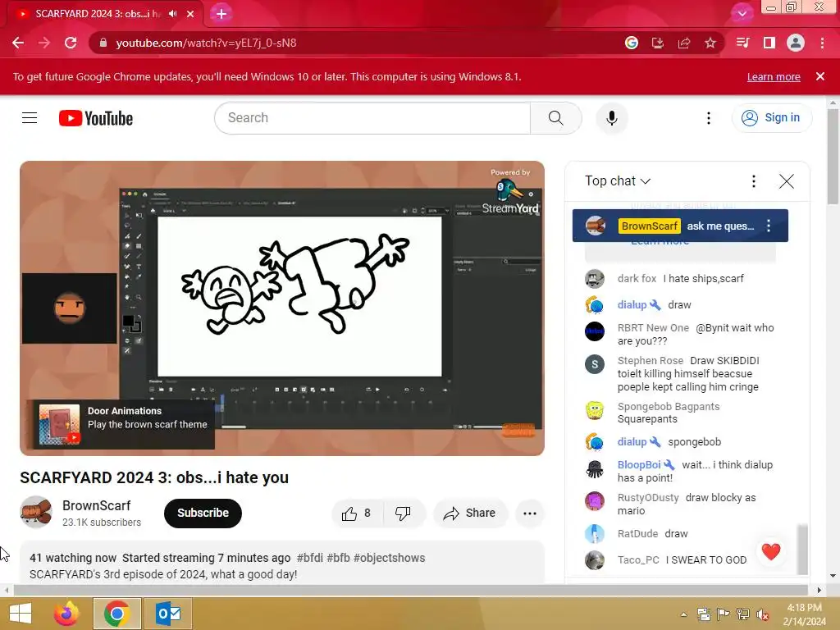Click the search magnifier button
This screenshot has height=630, width=840.
556,118
